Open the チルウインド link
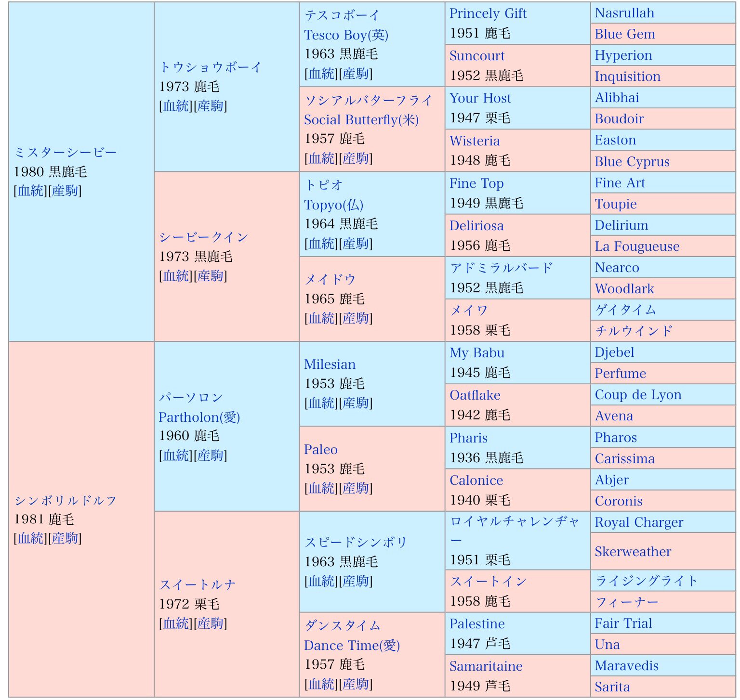 (x=634, y=331)
